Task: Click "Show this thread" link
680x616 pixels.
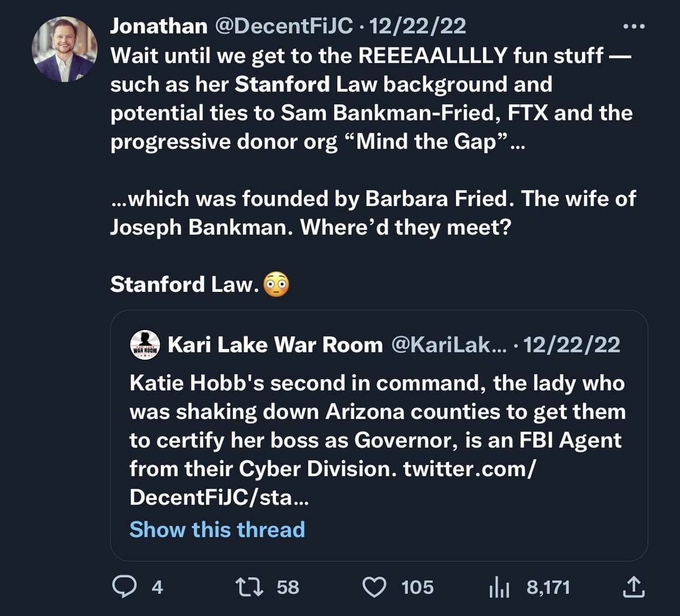Action: coord(217,529)
